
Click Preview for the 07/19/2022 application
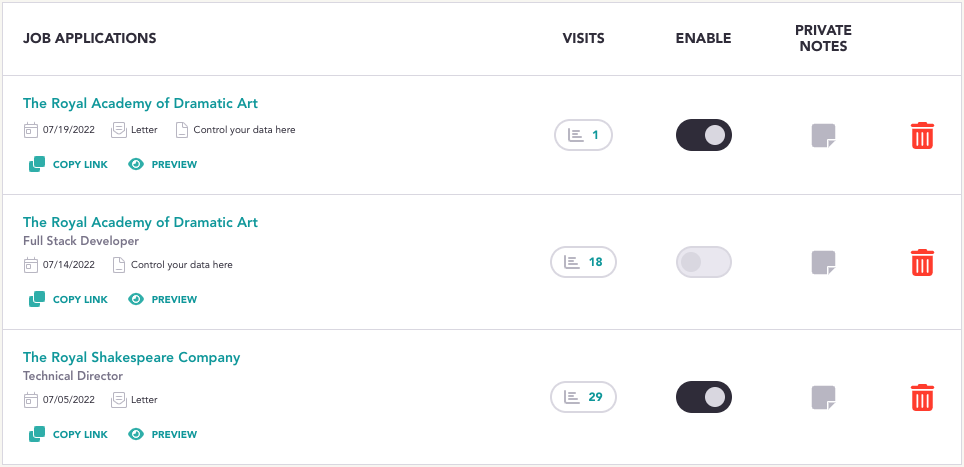(162, 165)
